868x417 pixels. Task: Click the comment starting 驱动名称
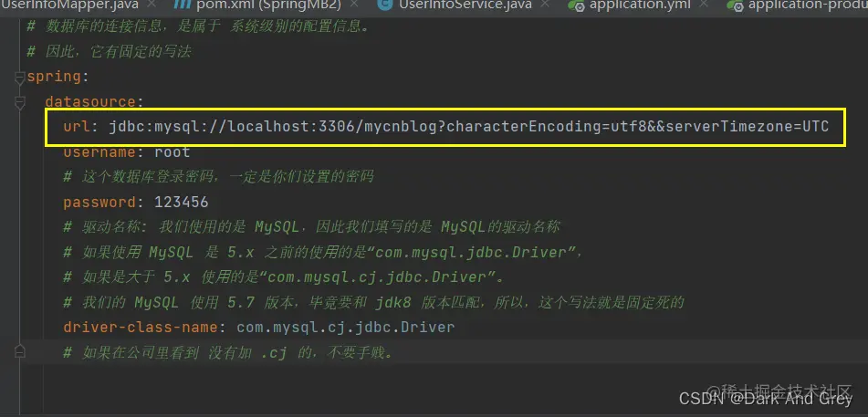(311, 227)
